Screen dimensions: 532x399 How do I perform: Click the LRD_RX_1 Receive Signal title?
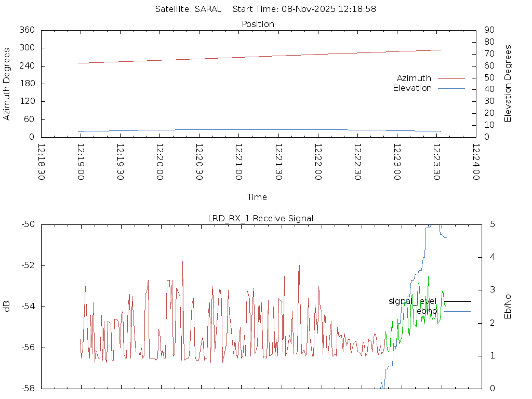coord(260,218)
